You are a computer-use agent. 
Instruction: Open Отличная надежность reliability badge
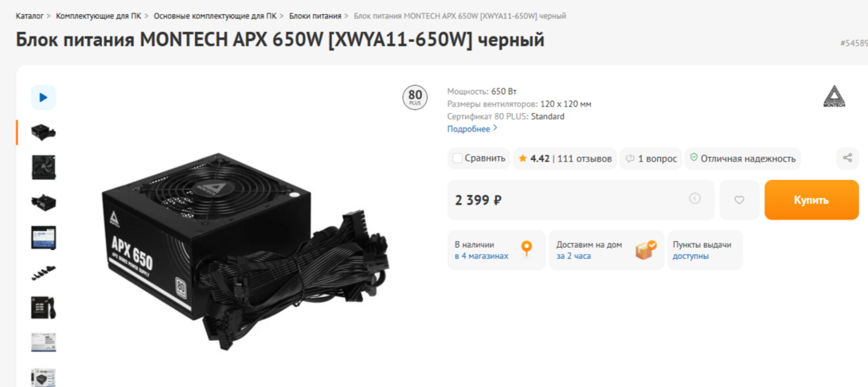[743, 159]
